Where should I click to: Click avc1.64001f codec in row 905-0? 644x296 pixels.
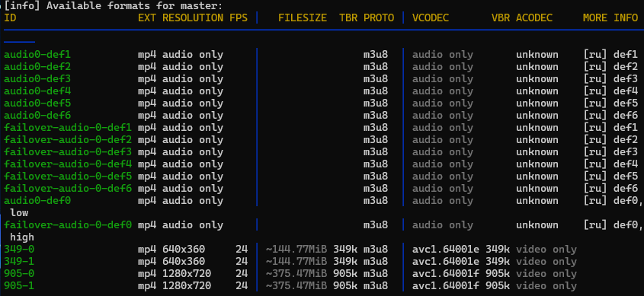point(446,274)
